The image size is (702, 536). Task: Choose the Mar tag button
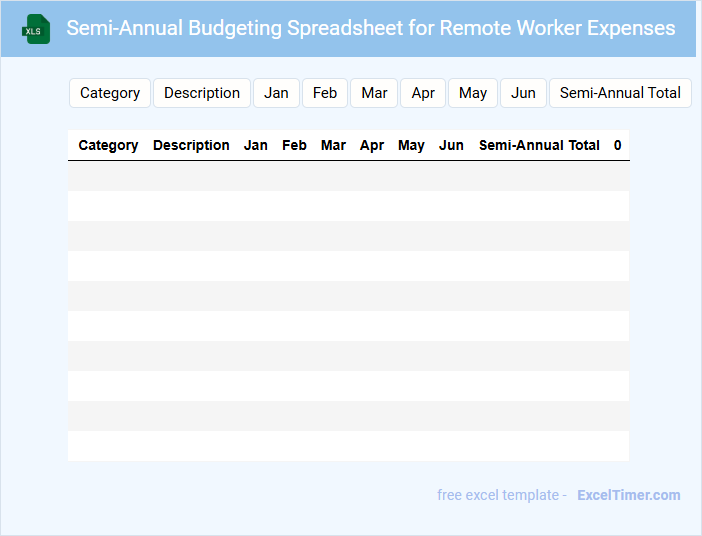374,93
